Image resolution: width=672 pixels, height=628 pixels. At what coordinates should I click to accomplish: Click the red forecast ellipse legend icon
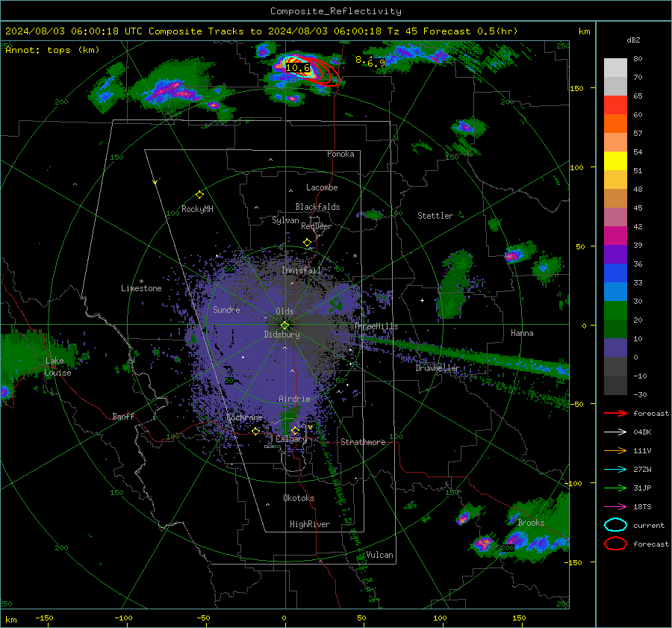coord(615,544)
